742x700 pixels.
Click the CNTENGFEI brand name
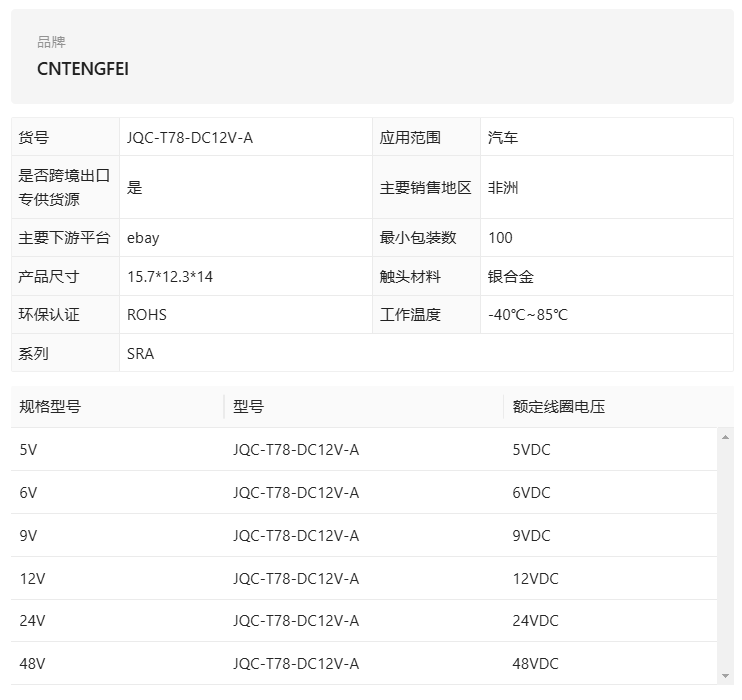point(83,69)
